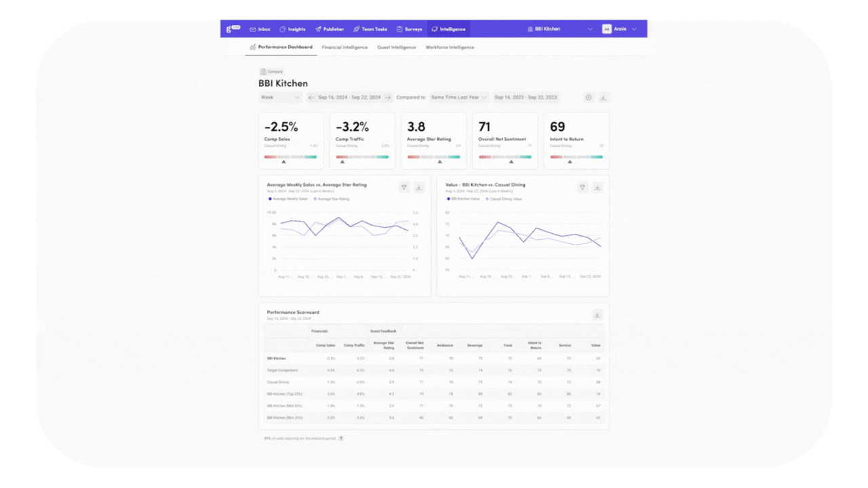The height and width of the screenshot is (488, 868).
Task: Click the question mark help icon below scorecard
Action: click(x=341, y=439)
